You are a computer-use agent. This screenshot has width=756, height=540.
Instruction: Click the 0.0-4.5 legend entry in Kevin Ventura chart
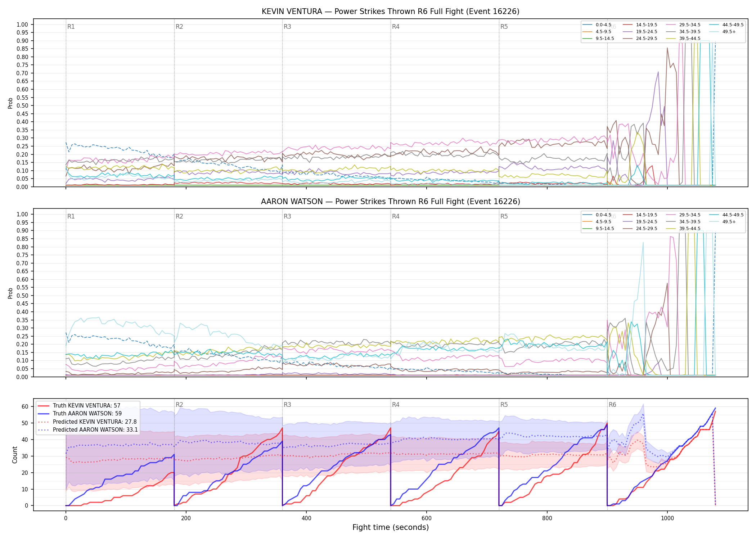[597, 25]
